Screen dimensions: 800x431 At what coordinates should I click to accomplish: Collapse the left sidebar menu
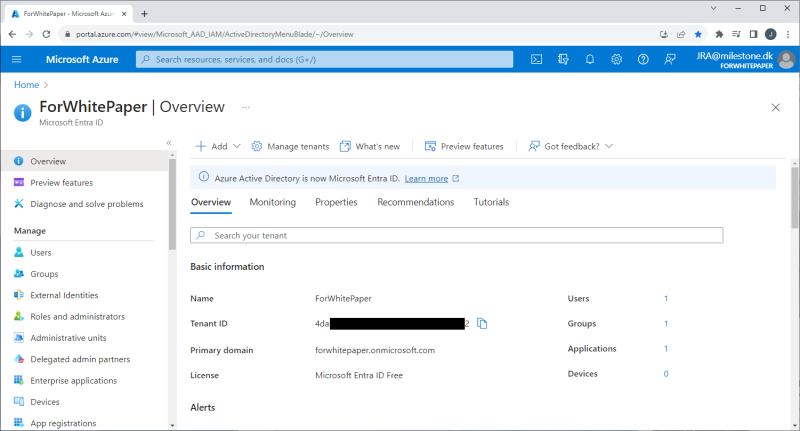click(168, 144)
